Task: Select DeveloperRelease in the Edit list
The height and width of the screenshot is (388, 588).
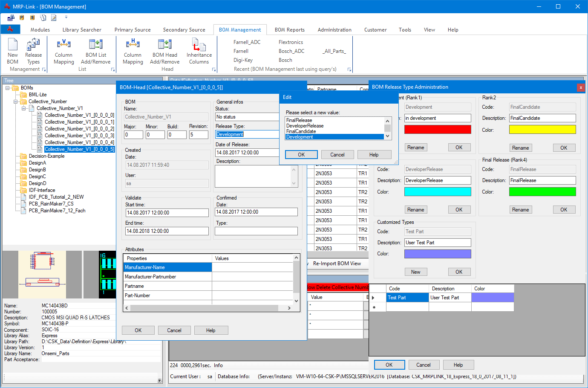Action: 335,126
